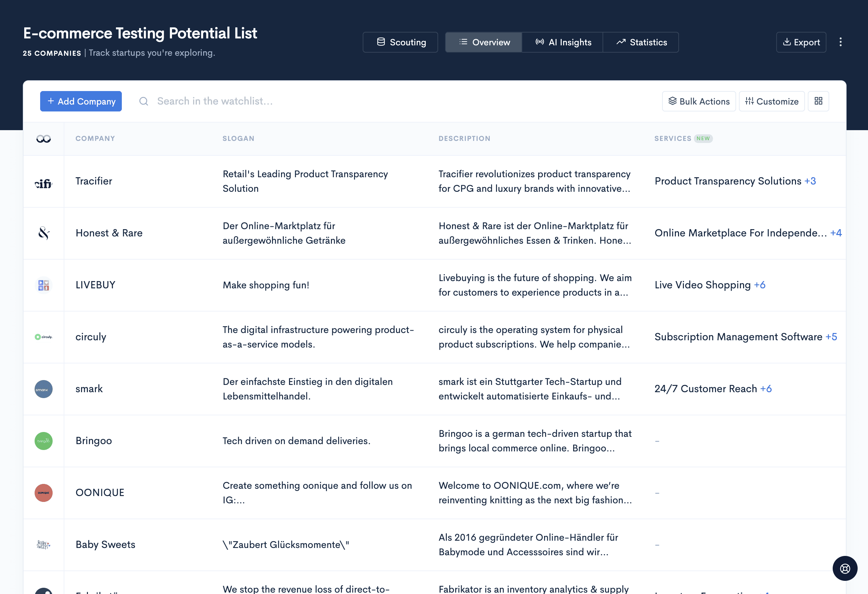Click the infinity glasses icon in table header
Viewport: 868px width, 594px height.
(x=43, y=138)
